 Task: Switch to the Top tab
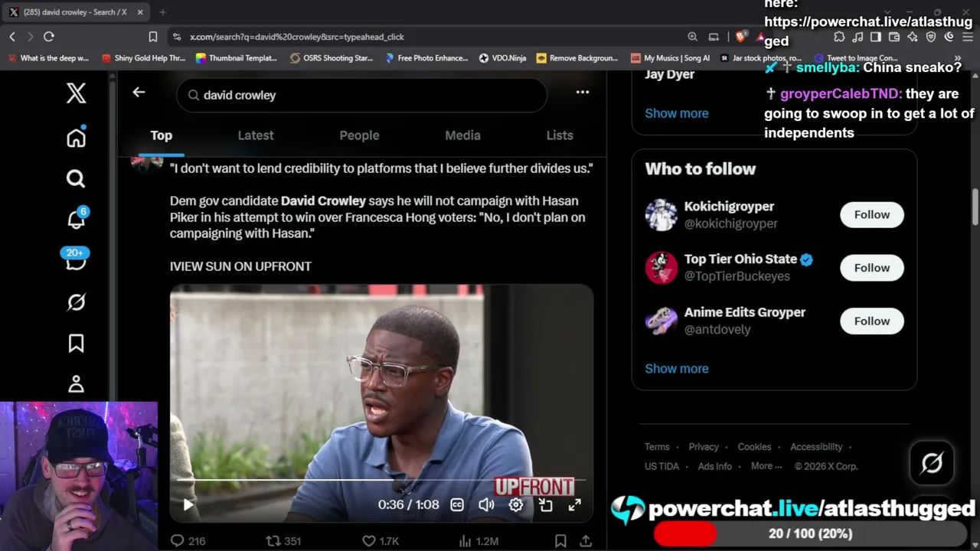(x=161, y=135)
